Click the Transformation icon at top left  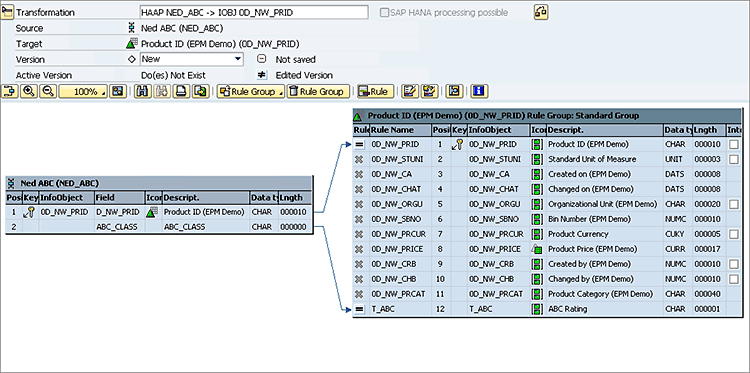click(7, 12)
